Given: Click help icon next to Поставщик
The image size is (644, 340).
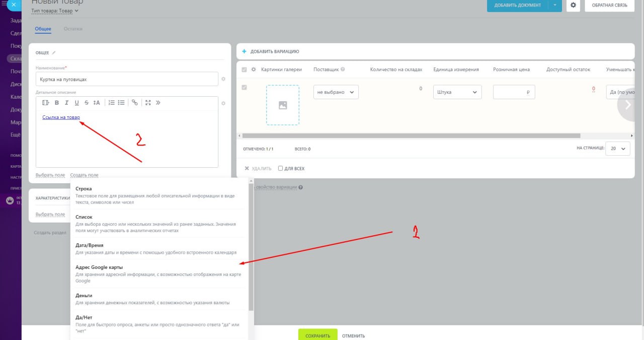Looking at the screenshot, I should (x=343, y=70).
